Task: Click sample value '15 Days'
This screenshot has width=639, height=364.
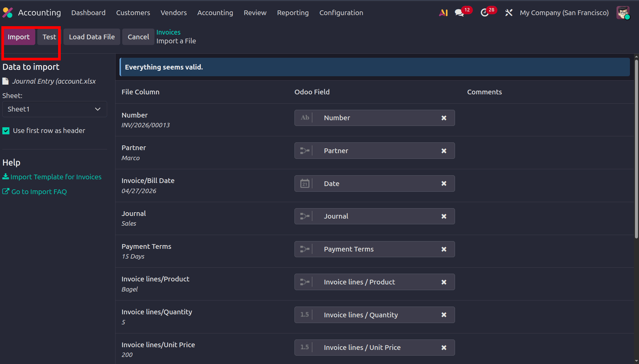Action: click(x=133, y=257)
